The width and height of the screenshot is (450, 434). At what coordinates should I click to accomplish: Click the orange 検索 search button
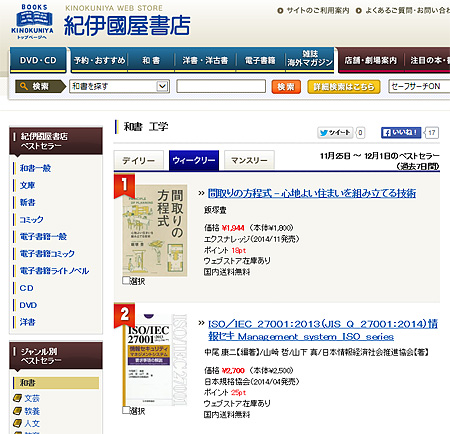tap(286, 87)
